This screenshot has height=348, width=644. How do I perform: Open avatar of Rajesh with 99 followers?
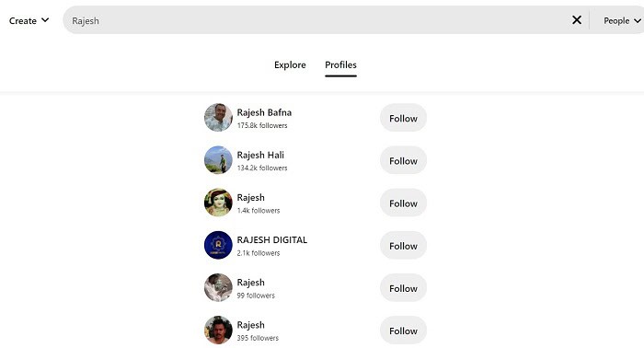coord(218,287)
